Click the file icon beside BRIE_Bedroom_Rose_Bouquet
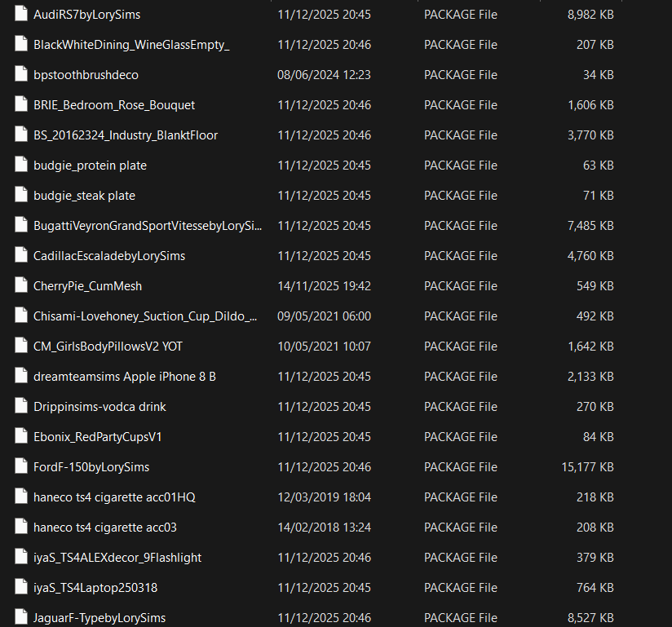 21,104
